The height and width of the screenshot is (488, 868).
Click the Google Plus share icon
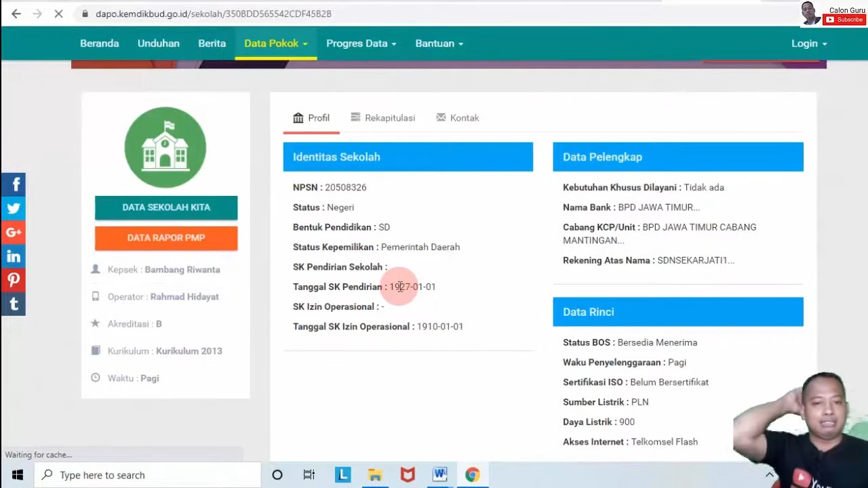(x=14, y=232)
